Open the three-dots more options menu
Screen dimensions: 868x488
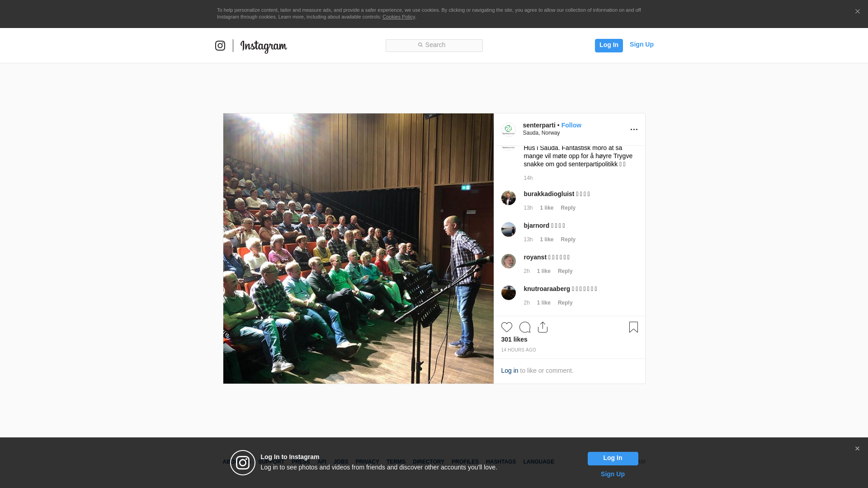[634, 130]
